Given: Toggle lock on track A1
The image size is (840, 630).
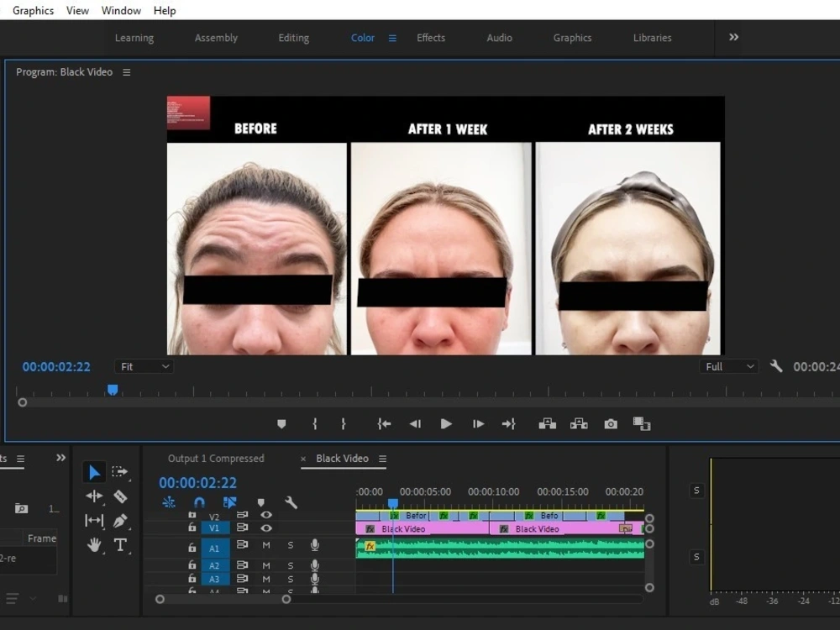Looking at the screenshot, I should [192, 548].
